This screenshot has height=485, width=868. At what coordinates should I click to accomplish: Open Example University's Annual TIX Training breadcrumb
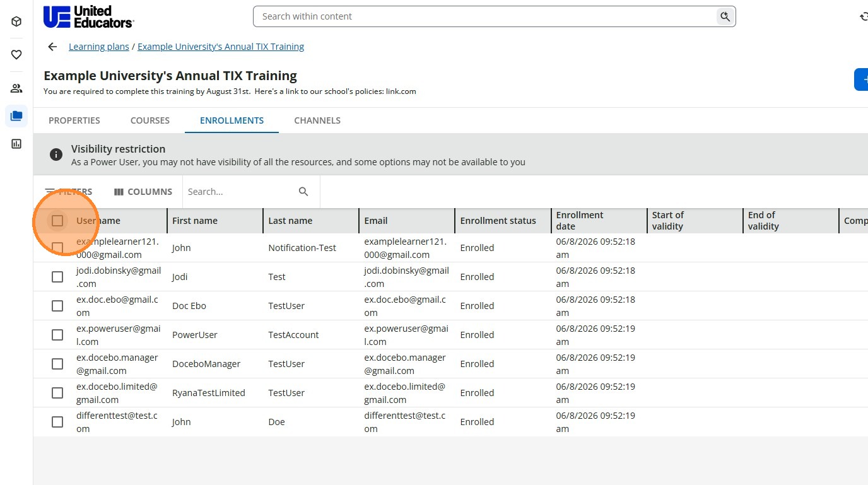[x=221, y=47]
